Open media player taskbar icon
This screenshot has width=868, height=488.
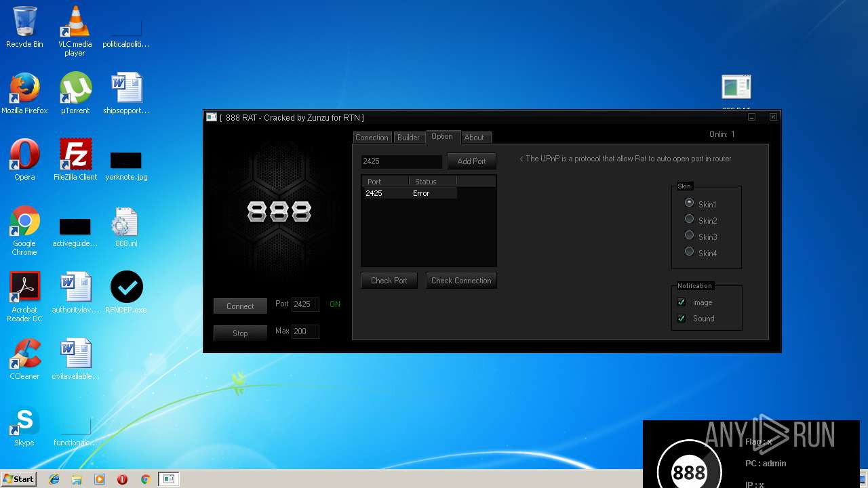pyautogui.click(x=100, y=479)
